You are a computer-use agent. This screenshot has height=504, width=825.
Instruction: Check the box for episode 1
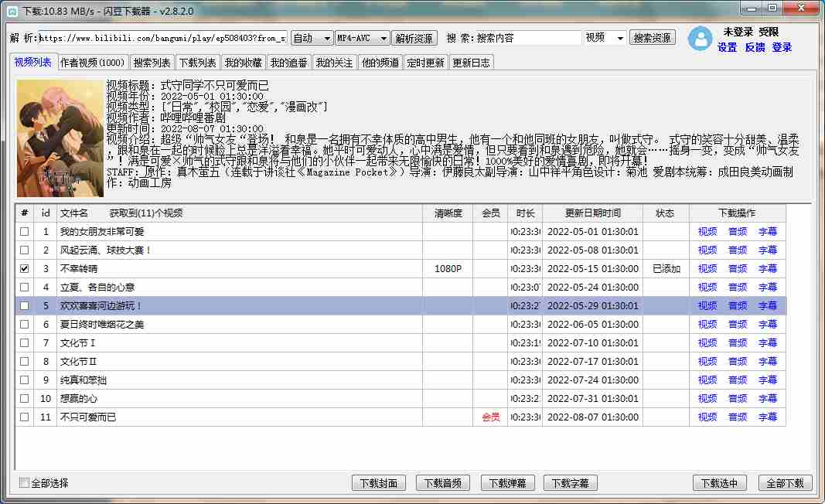pos(24,231)
